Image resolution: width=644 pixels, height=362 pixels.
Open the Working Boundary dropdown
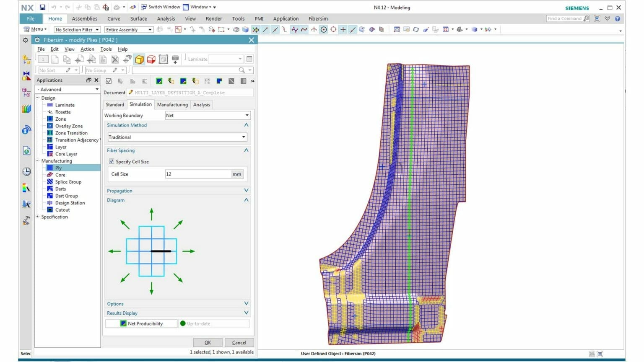247,115
